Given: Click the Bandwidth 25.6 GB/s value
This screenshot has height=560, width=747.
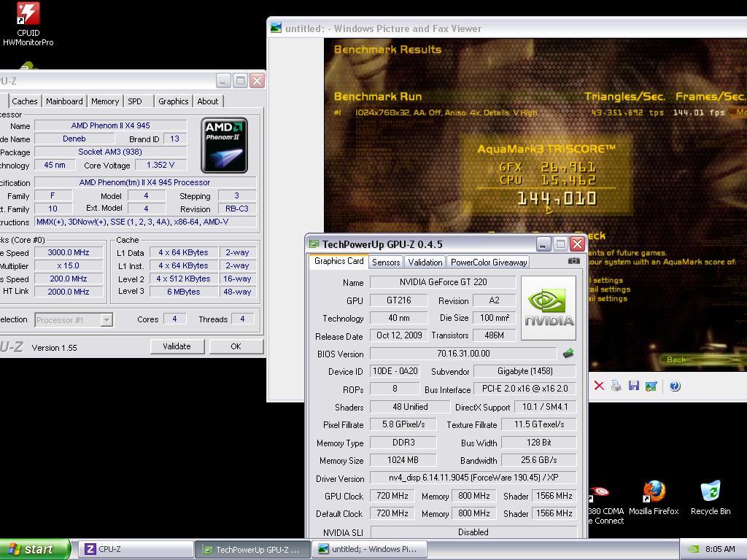Looking at the screenshot, I should tap(539, 460).
